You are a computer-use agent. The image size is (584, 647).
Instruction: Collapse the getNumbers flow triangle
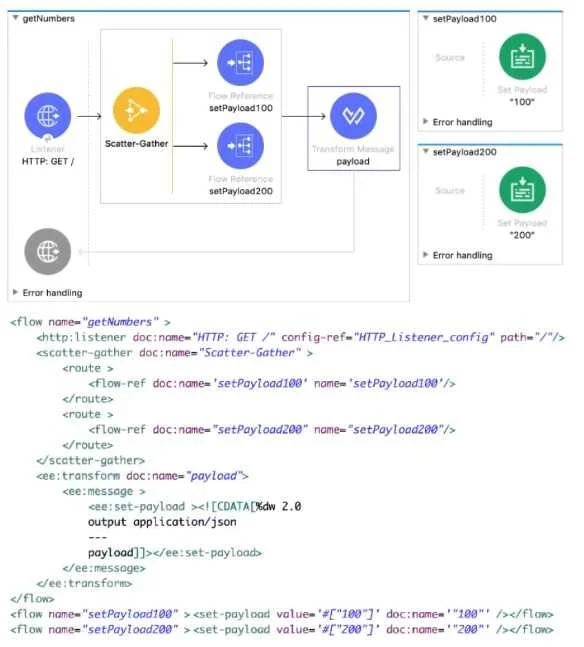coord(15,18)
